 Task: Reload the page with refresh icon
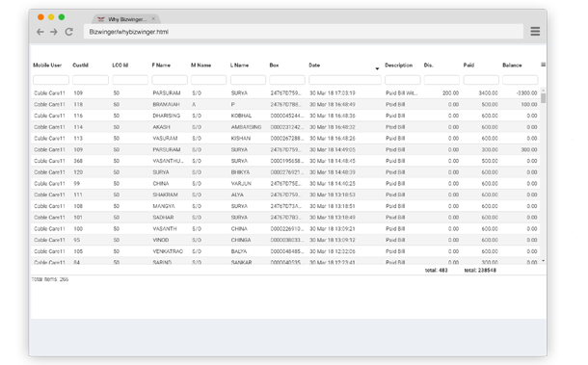pyautogui.click(x=69, y=32)
